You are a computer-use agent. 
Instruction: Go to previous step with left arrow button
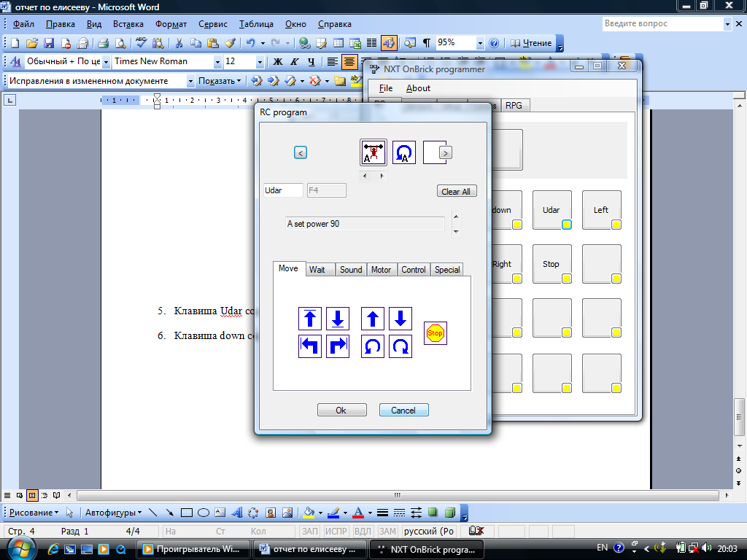300,152
